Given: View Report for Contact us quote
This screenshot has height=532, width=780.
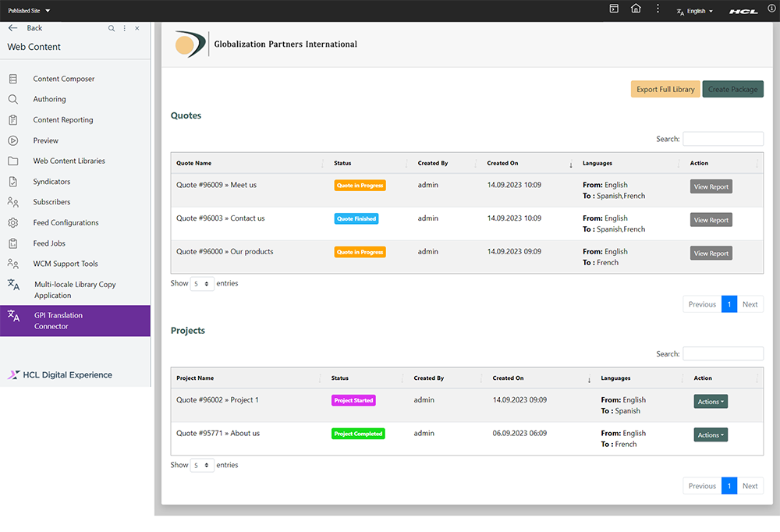Looking at the screenshot, I should 711,220.
